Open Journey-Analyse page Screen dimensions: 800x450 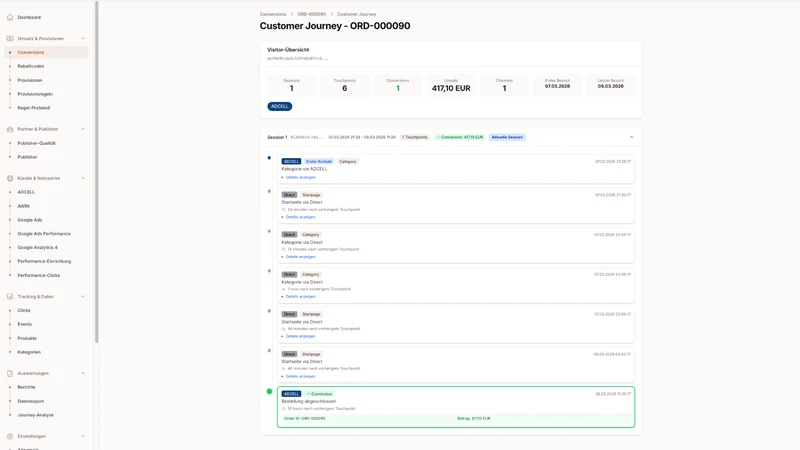coord(35,415)
